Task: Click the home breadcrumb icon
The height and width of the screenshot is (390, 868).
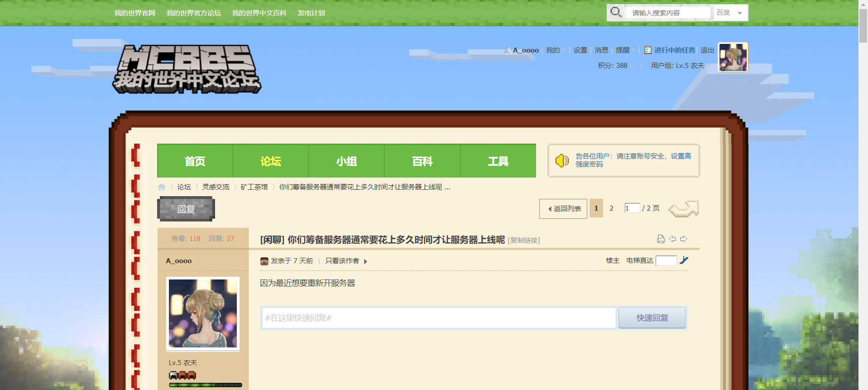Action: 162,187
